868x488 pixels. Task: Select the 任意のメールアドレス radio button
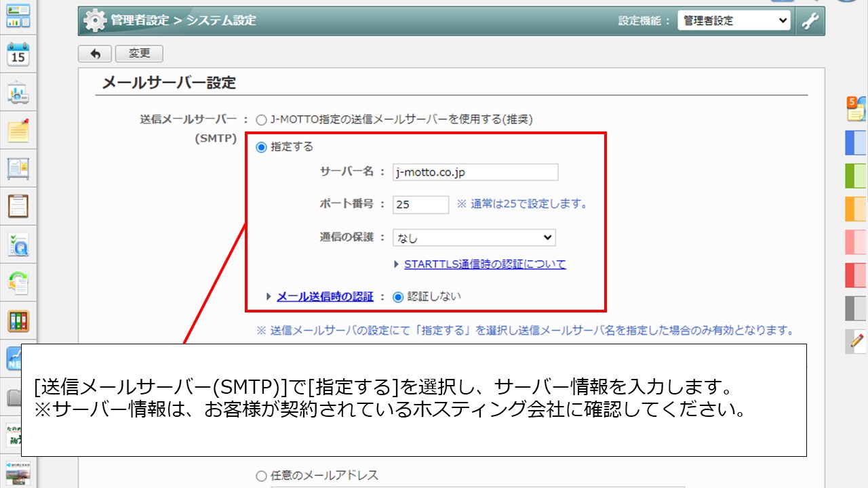(261, 476)
